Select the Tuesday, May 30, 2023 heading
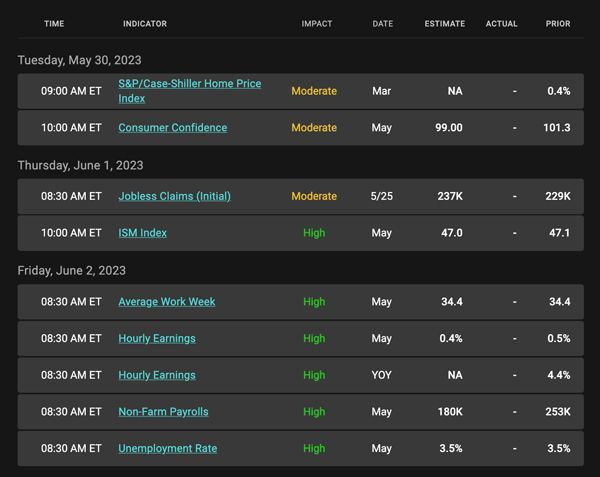The width and height of the screenshot is (600, 477). click(80, 60)
